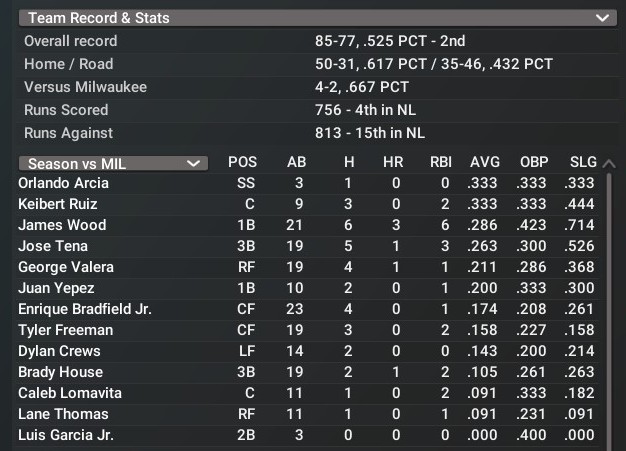Open Orlando Arcia's player profile
The width and height of the screenshot is (626, 451).
click(x=63, y=183)
